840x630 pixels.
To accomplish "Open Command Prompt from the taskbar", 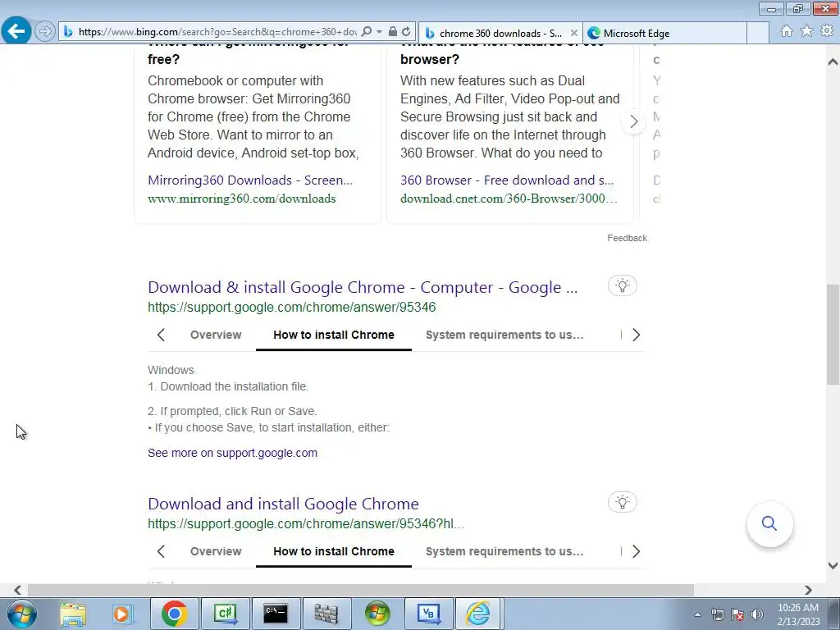I will point(276,614).
